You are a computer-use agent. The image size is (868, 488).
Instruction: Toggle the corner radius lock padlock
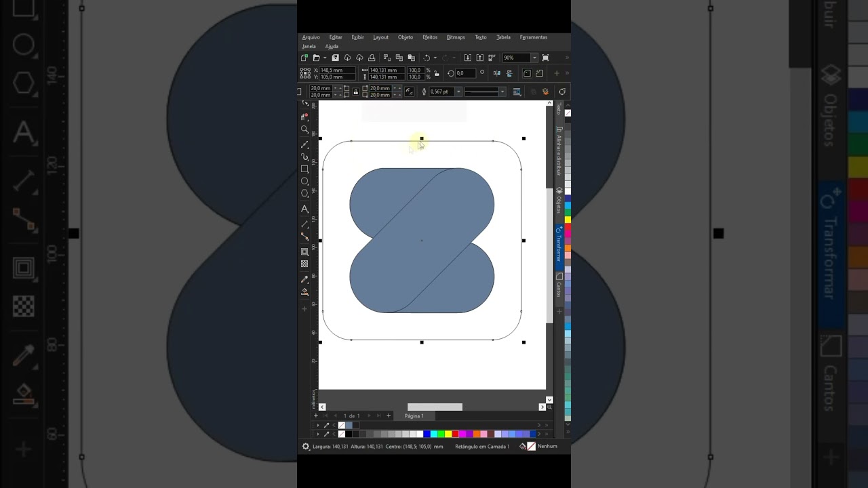pyautogui.click(x=356, y=91)
